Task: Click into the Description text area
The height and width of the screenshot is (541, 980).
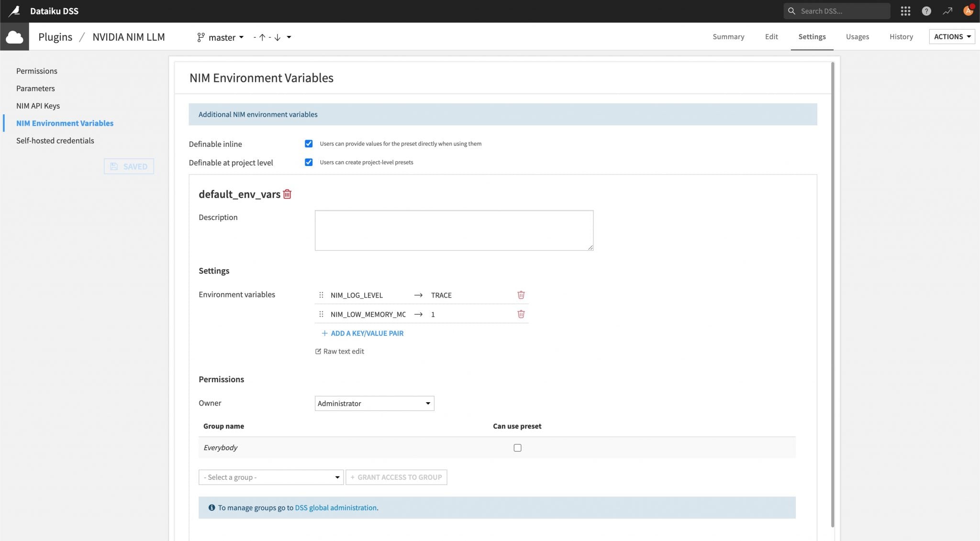Action: (454, 230)
